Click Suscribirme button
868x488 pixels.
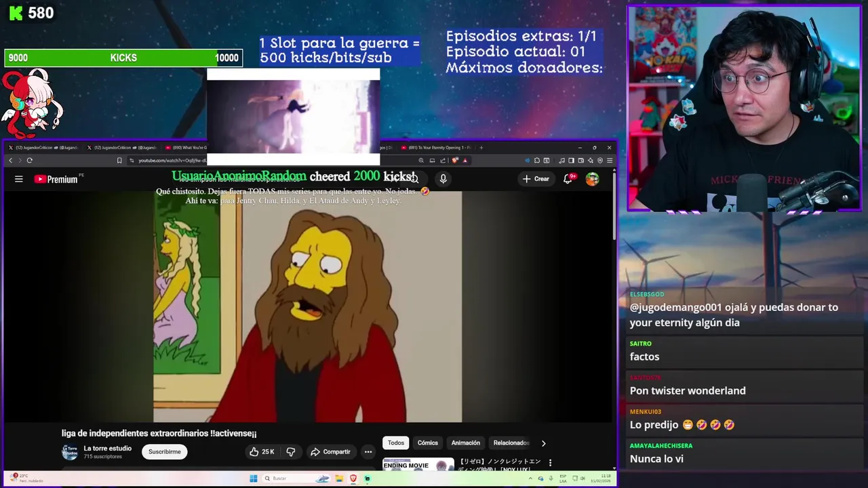pyautogui.click(x=165, y=452)
